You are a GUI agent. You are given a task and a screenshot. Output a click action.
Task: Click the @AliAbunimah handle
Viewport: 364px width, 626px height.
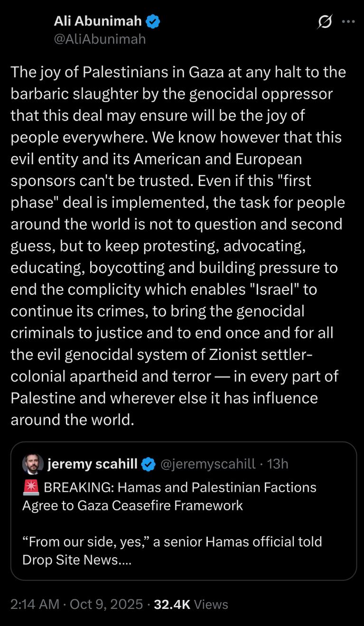point(100,39)
